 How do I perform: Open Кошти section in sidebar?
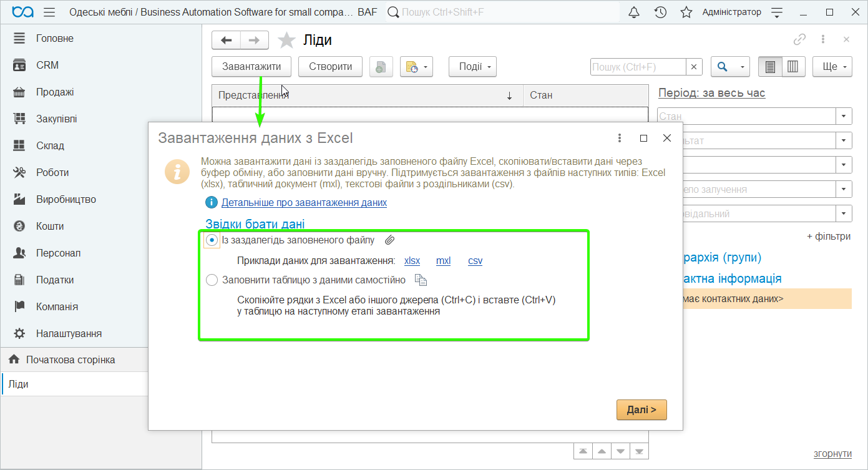50,227
